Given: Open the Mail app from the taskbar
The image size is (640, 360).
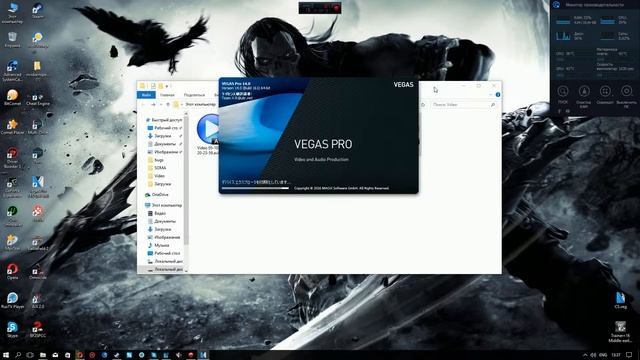Looking at the screenshot, I should 55,355.
